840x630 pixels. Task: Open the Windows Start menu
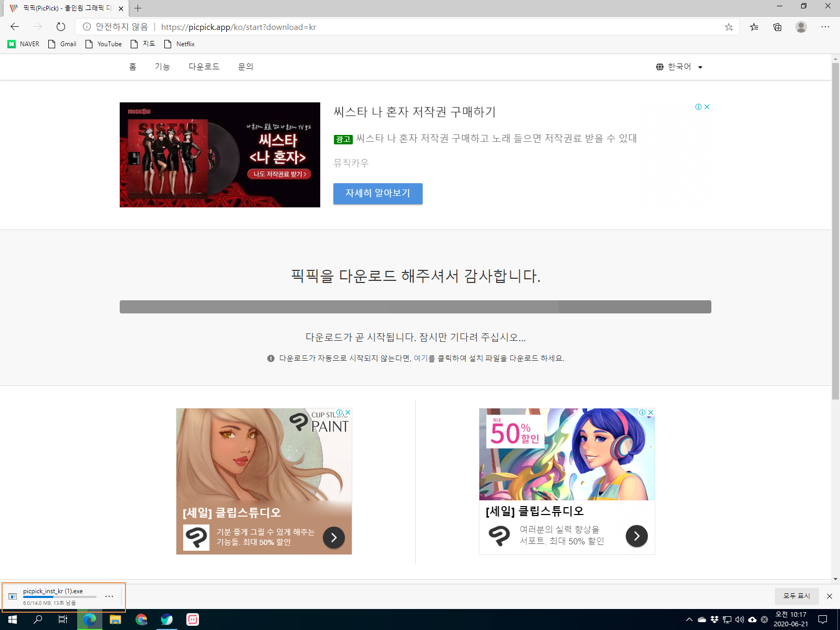pyautogui.click(x=13, y=619)
